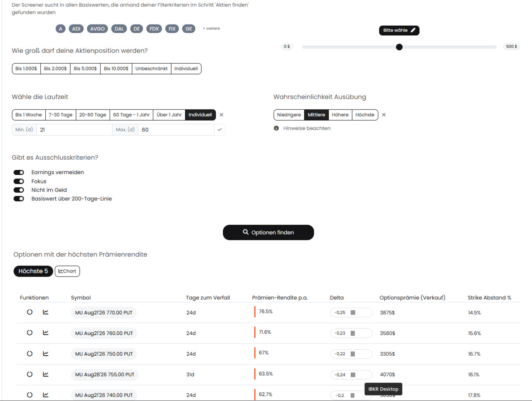
Task: Choose Niedrigere exercise probability
Action: [x=289, y=115]
